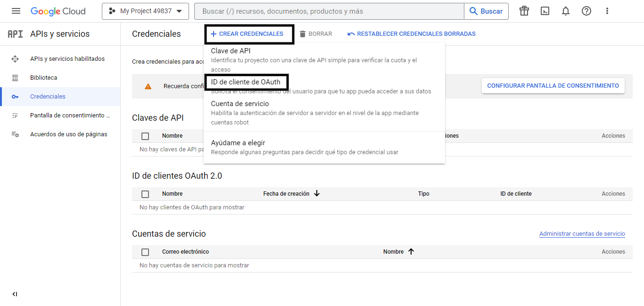The height and width of the screenshot is (306, 644).
Task: Click the Correo electrónico column header
Action: pyautogui.click(x=185, y=252)
